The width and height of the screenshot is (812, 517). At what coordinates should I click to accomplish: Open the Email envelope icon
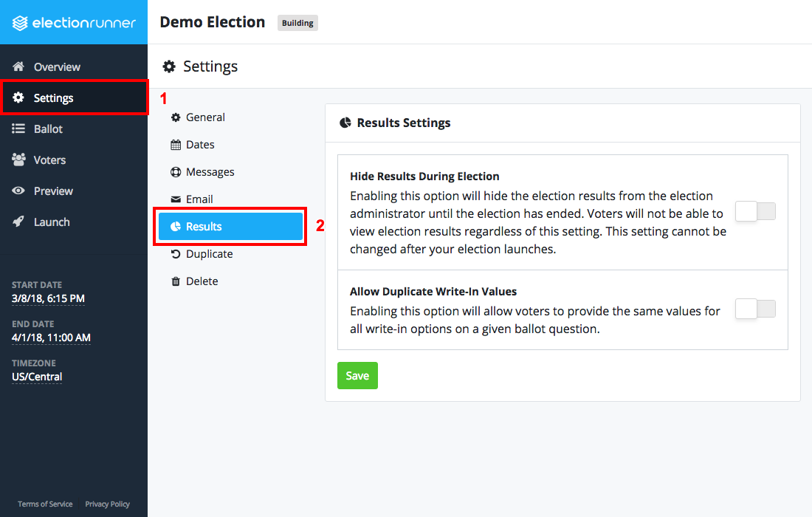point(175,199)
